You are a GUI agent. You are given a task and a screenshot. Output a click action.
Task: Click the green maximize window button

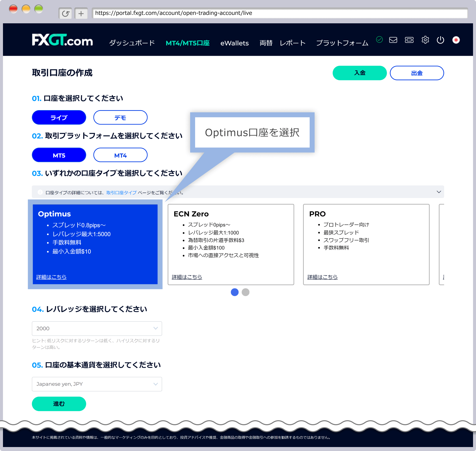pos(39,9)
